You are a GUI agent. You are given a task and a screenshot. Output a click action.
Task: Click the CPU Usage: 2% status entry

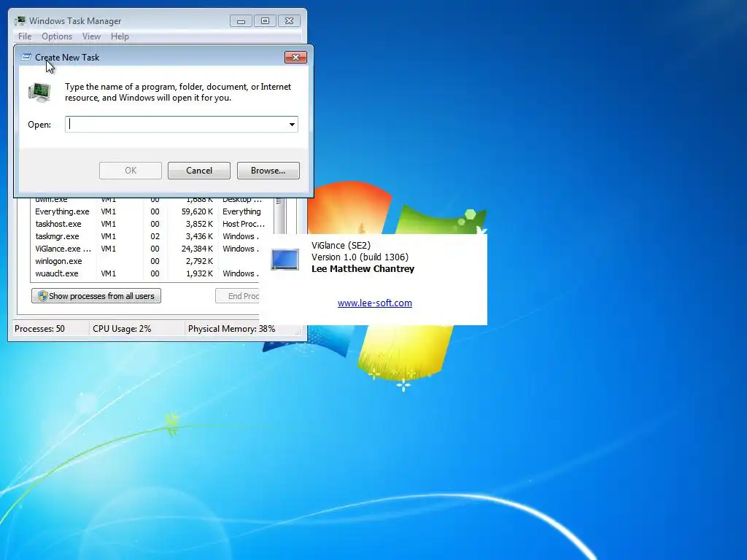click(122, 329)
